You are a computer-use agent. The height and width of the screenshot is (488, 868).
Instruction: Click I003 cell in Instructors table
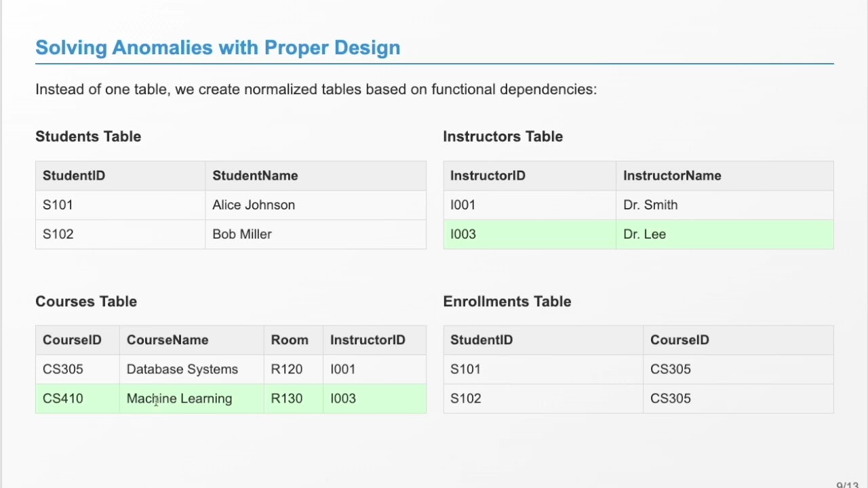point(530,234)
